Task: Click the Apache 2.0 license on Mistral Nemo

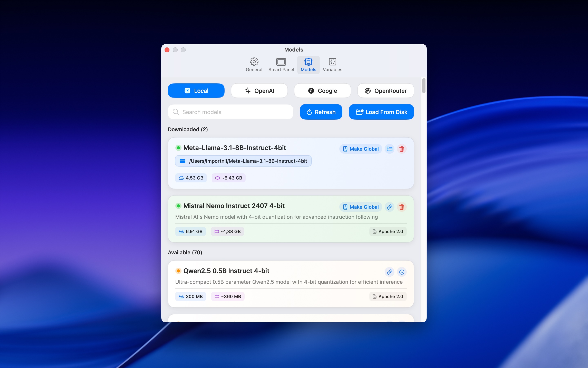Action: coord(388,231)
